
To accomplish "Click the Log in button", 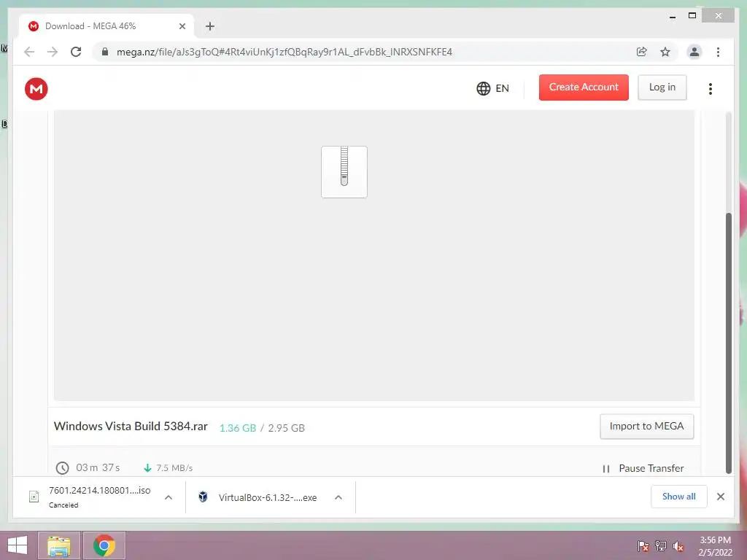I will [662, 87].
